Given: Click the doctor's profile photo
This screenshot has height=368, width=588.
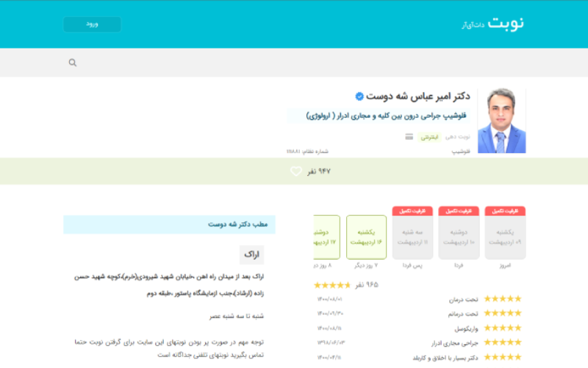Looking at the screenshot, I should click(x=502, y=121).
